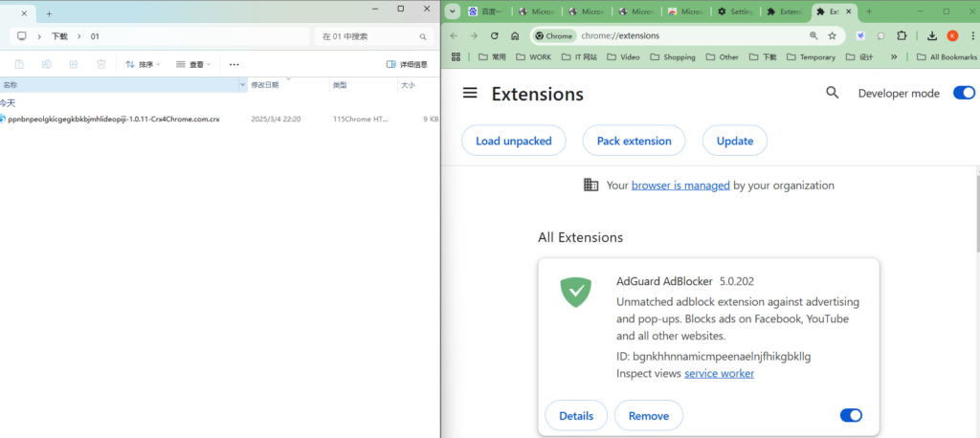Open the WORK bookmarks folder
The image size is (980, 438).
pyautogui.click(x=534, y=56)
